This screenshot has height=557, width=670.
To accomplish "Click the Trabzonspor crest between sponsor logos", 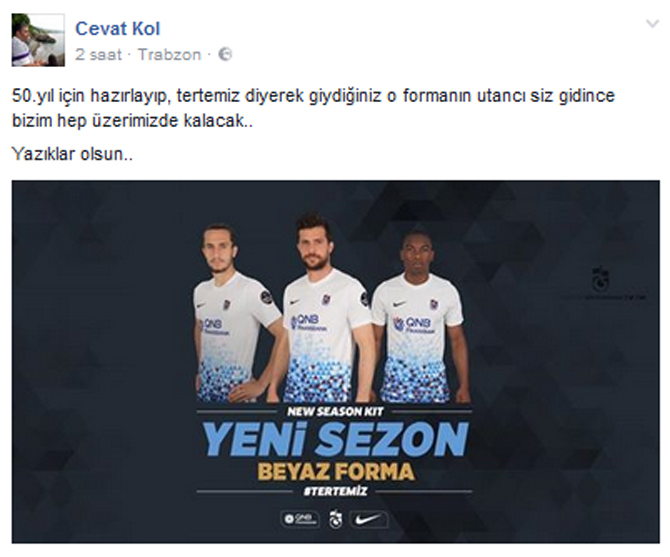I will point(335,519).
